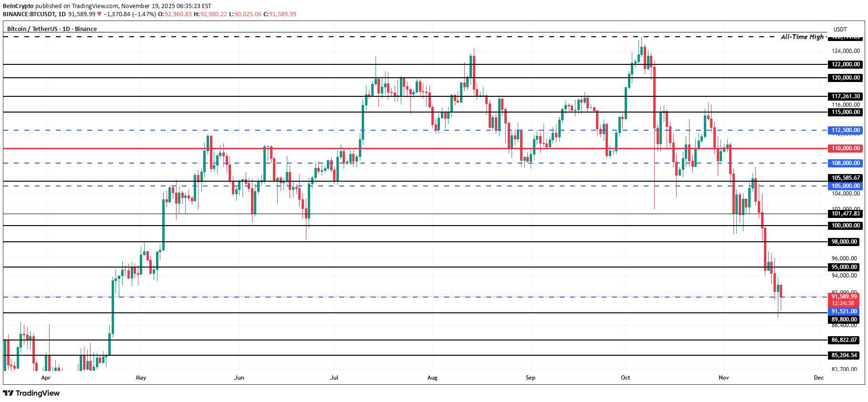Click the Bitcoin / TetherUS chart title
This screenshot has height=402, width=868.
coord(52,29)
